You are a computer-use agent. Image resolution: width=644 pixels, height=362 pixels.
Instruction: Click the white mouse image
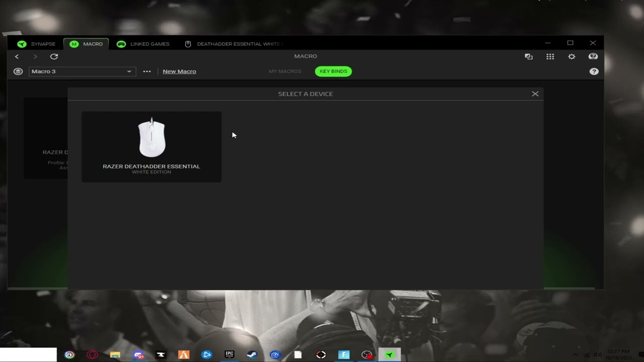151,137
